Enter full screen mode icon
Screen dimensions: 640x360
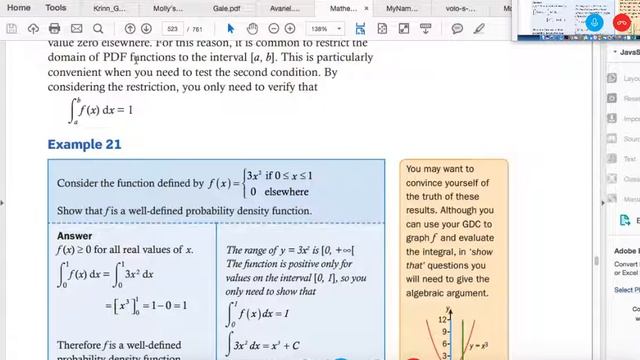pyautogui.click(x=404, y=29)
